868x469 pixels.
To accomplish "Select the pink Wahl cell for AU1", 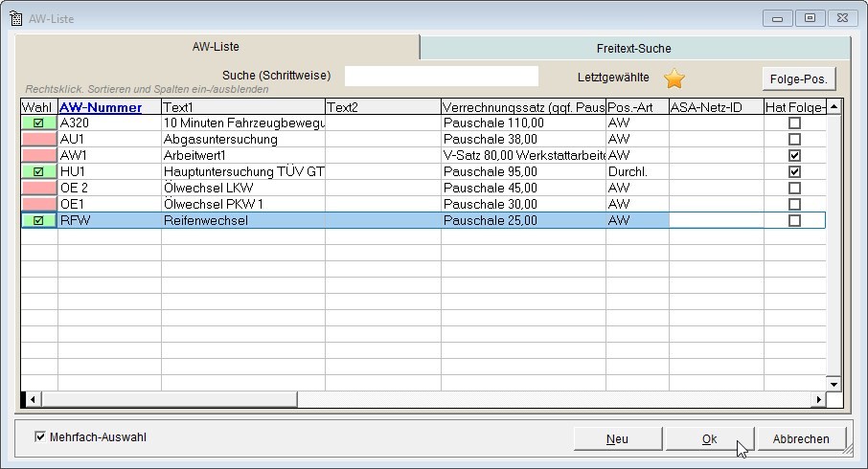I will pyautogui.click(x=39, y=139).
